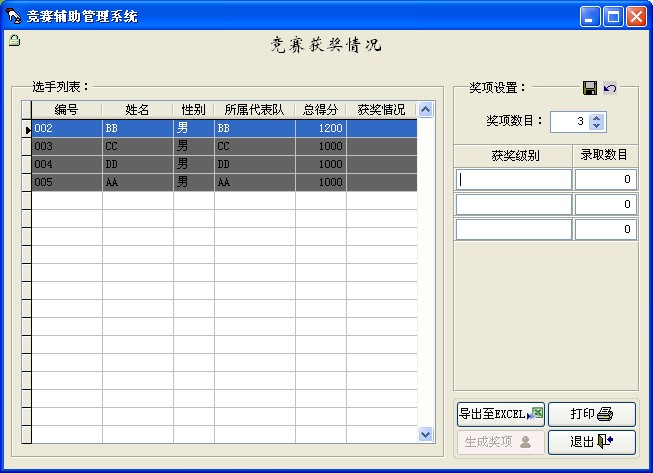Image resolution: width=653 pixels, height=473 pixels.
Task: Click 男 gender cell in row 005
Action: pos(194,182)
